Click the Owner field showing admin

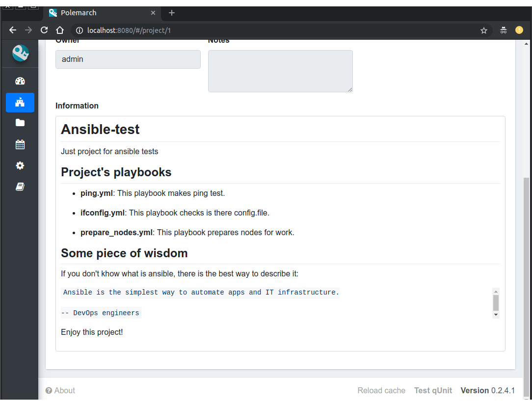pos(128,59)
